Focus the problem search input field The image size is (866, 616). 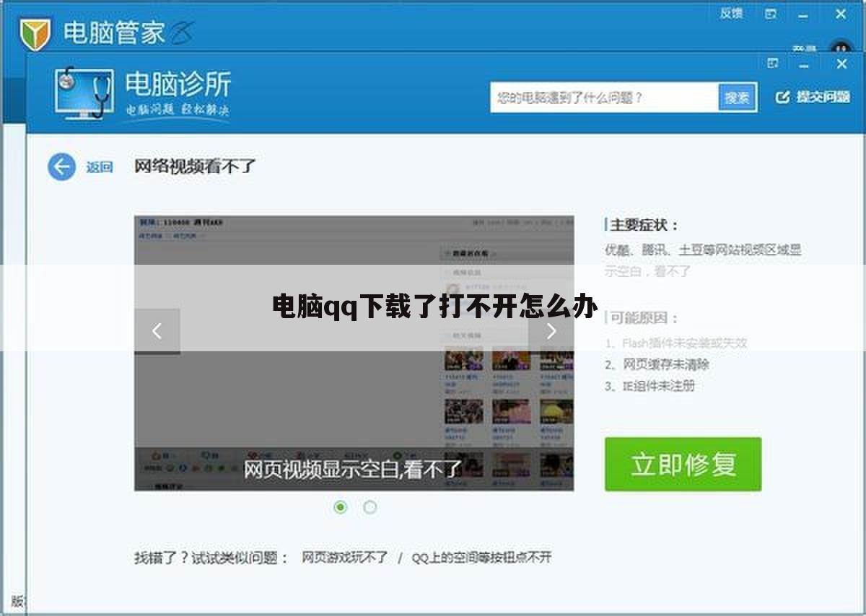click(x=604, y=97)
